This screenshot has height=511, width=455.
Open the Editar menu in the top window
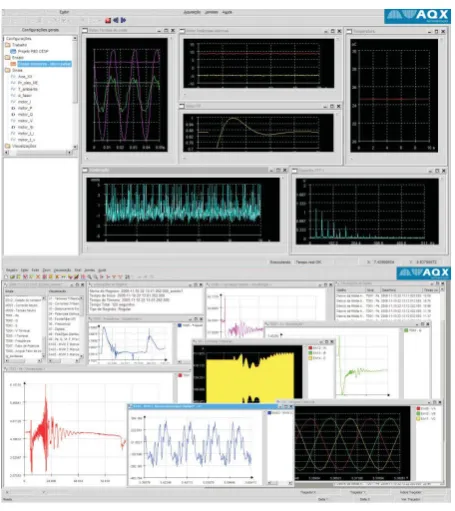pos(64,12)
